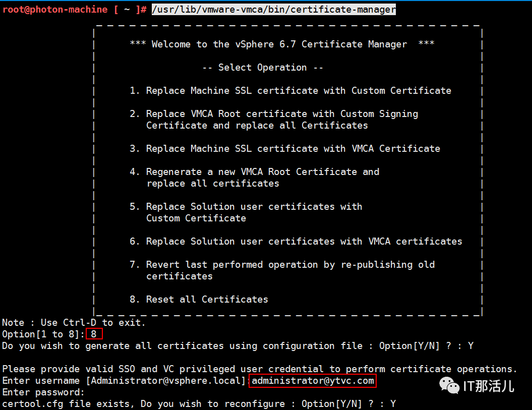532x410 pixels.
Task: Click option 2 Replace VMCA Root certificate line
Action: pos(274,113)
